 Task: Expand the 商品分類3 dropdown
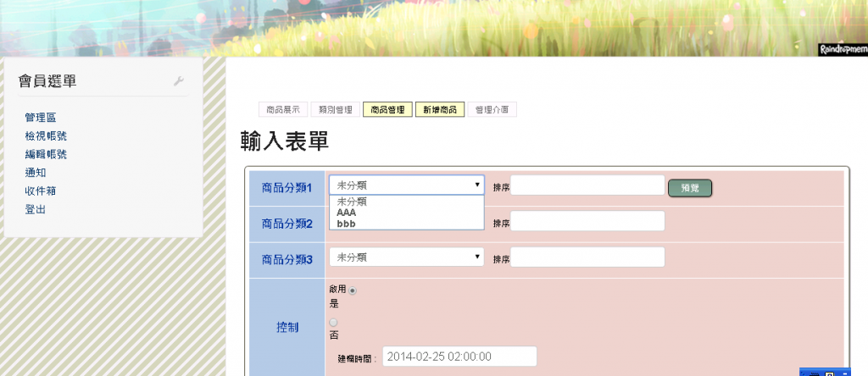(x=406, y=257)
